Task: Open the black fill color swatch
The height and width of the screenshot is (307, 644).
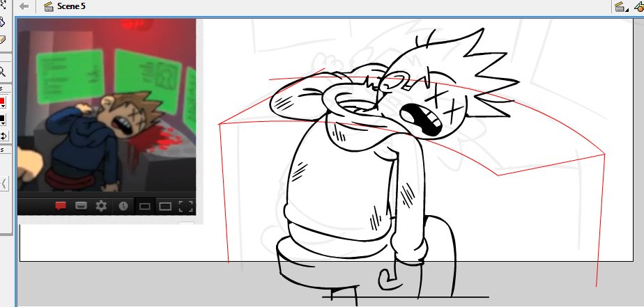Action: coord(2,120)
